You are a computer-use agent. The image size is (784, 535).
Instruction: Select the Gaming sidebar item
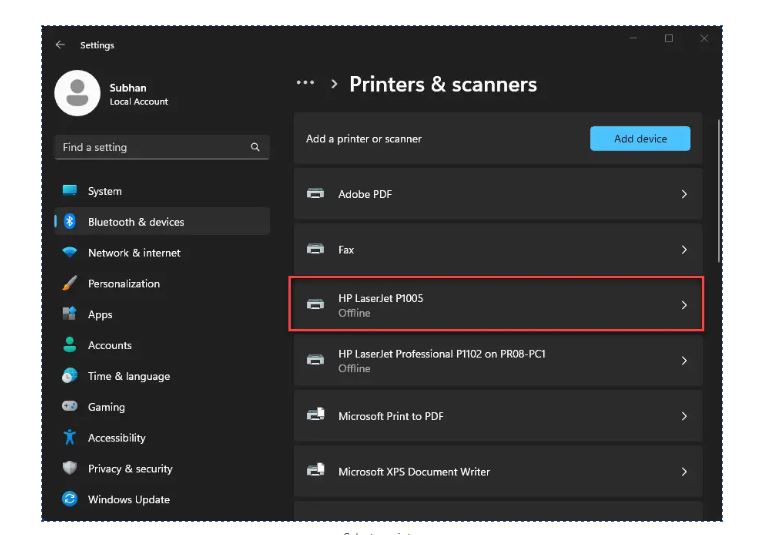tap(106, 407)
